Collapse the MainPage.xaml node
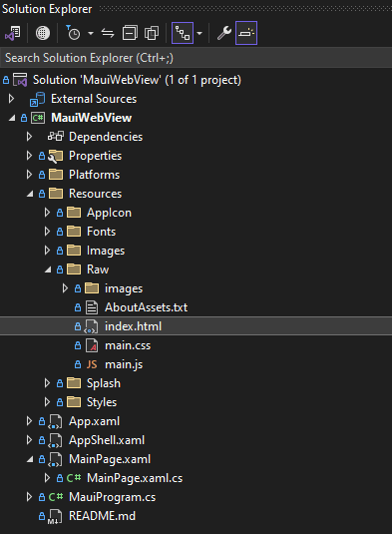The image size is (392, 534). pos(30,459)
